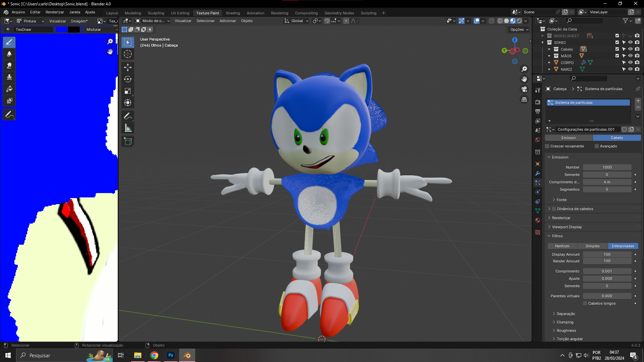Open the Renderizar menu
Viewport: 644px width, 362px height.
pyautogui.click(x=55, y=12)
